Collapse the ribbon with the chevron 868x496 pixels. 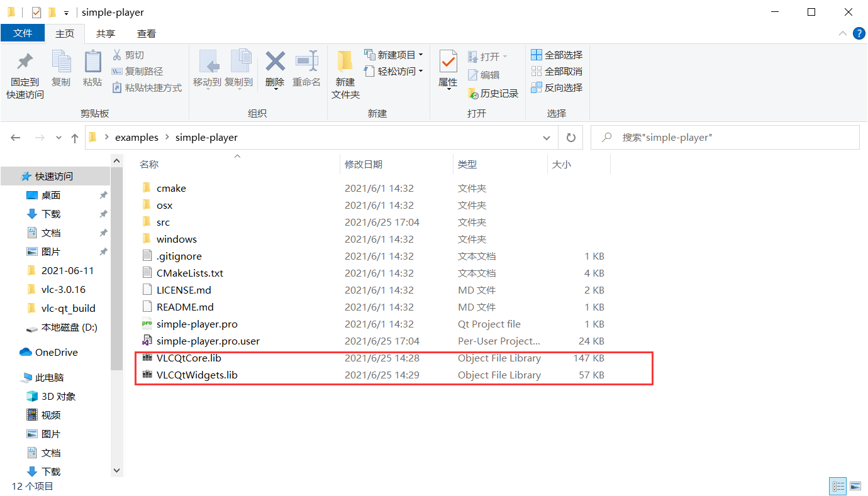[842, 33]
